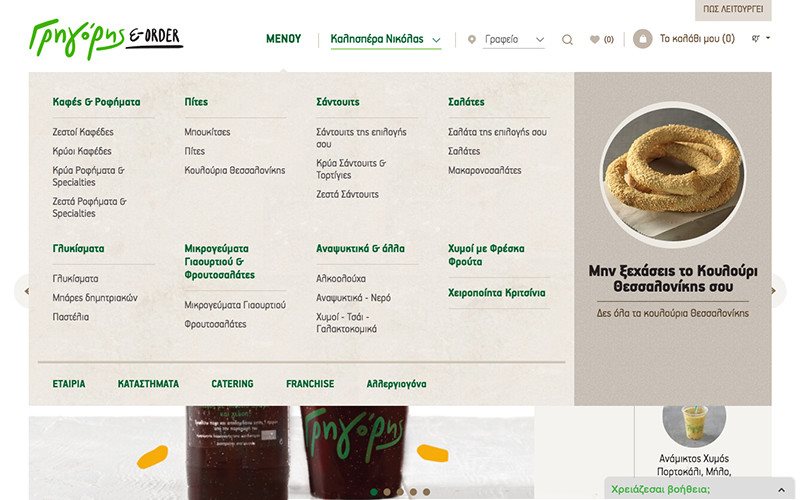Click the CATERING footer link
Viewport: 800px width, 500px height.
[232, 384]
